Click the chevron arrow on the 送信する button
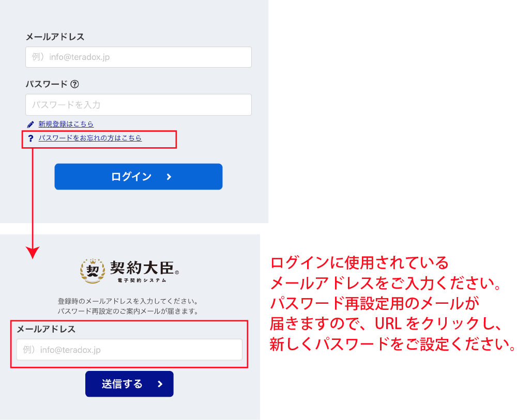 point(160,384)
